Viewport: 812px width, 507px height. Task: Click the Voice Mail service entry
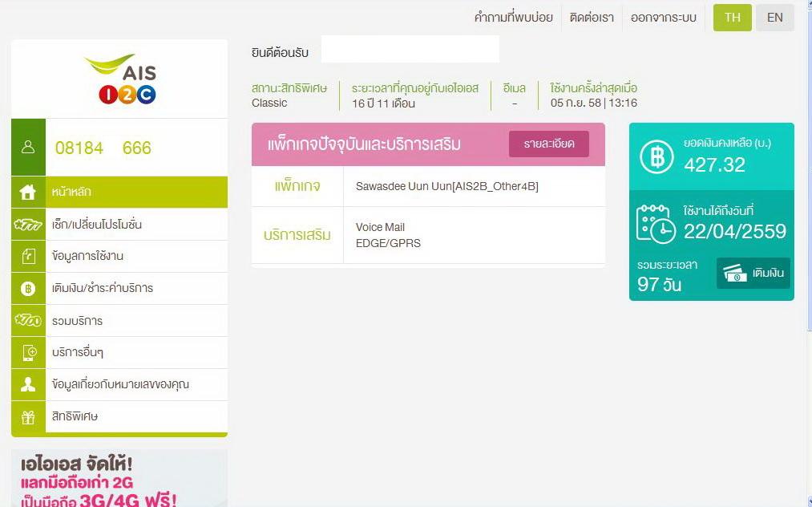[380, 227]
